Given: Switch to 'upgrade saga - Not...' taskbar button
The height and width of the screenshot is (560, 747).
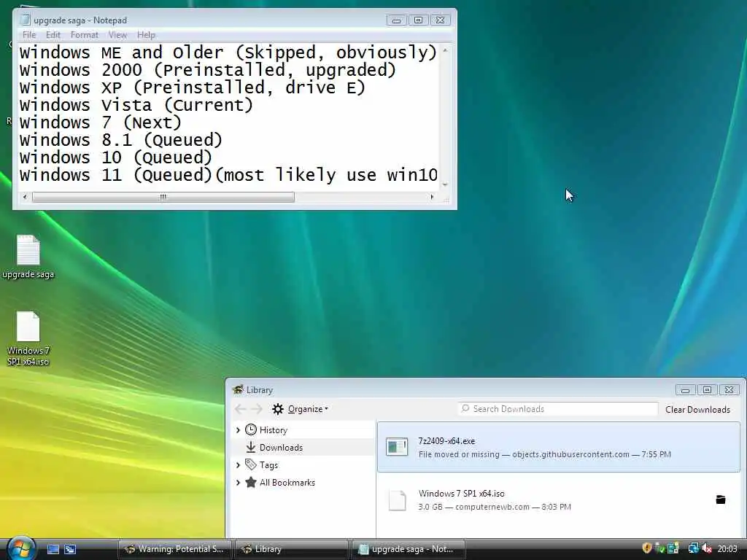Looking at the screenshot, I should [409, 549].
